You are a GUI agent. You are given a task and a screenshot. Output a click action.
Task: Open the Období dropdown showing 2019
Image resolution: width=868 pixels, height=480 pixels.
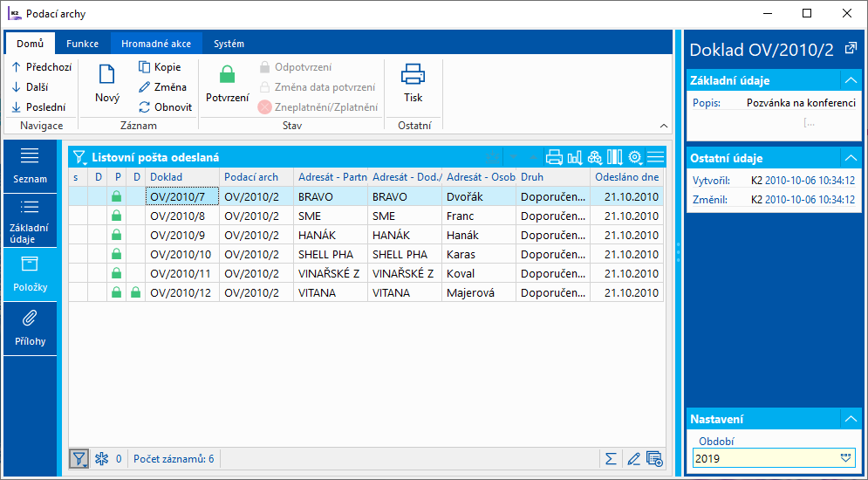click(x=845, y=458)
